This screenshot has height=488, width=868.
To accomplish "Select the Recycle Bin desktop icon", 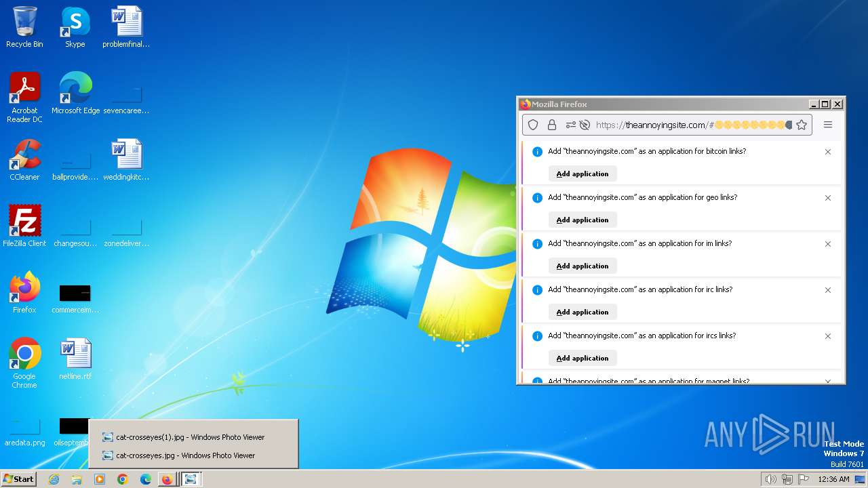I will click(x=24, y=27).
